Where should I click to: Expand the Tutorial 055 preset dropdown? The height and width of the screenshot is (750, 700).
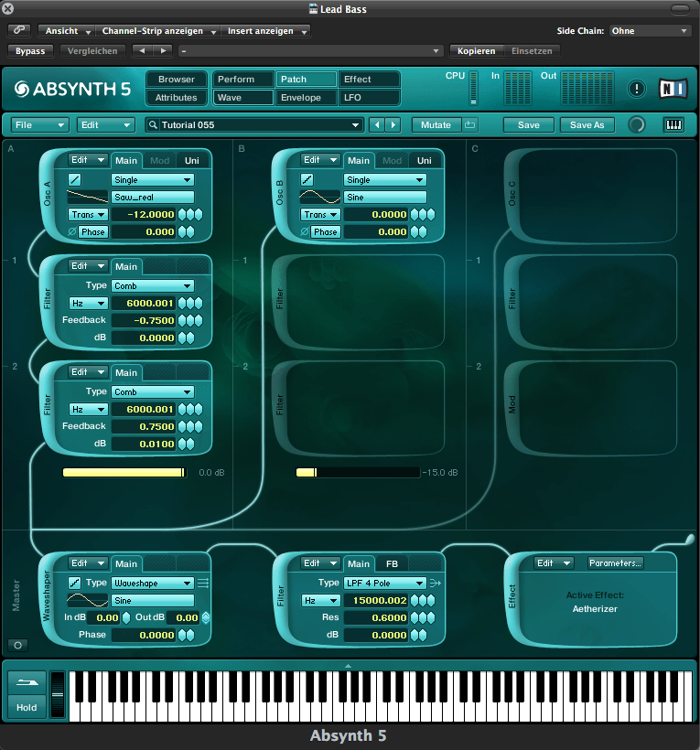[x=356, y=124]
